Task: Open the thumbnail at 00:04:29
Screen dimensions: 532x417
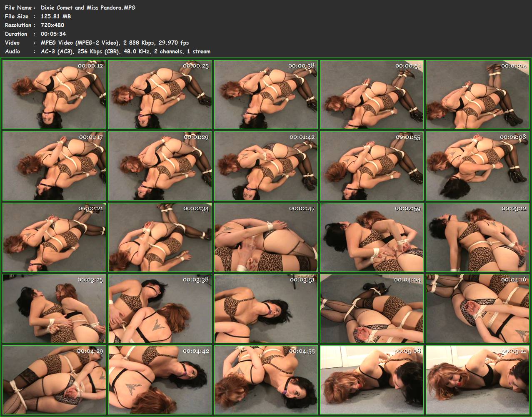Action: tap(54, 380)
